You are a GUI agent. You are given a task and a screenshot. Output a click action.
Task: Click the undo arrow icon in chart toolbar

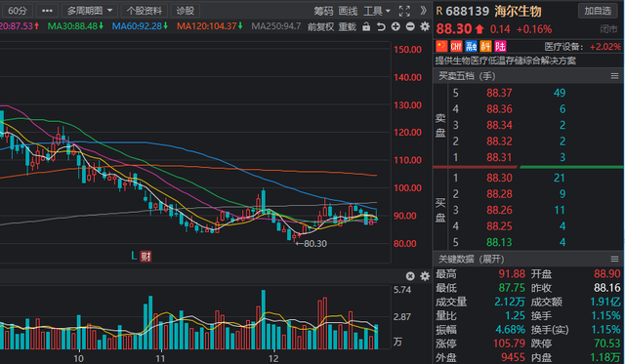coord(381,26)
